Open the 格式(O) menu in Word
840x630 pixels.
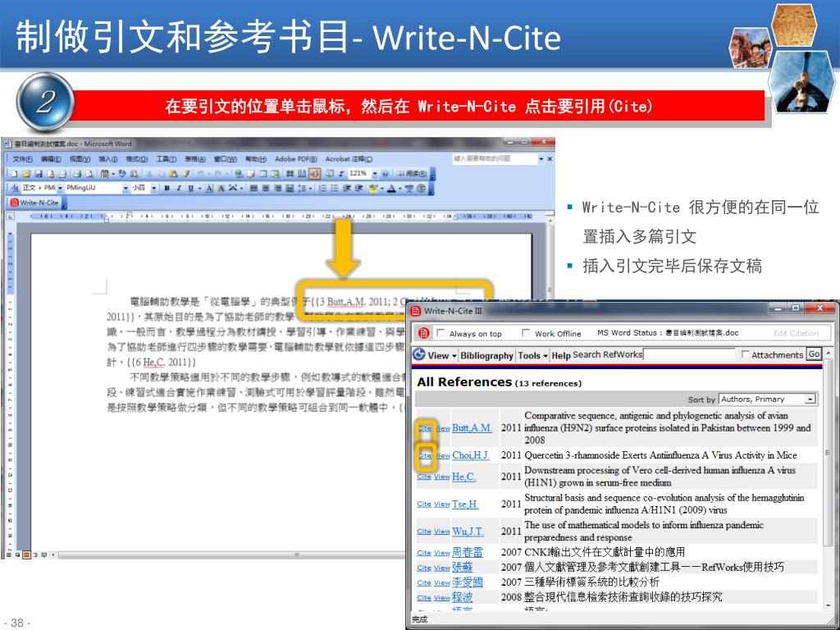coord(137,159)
